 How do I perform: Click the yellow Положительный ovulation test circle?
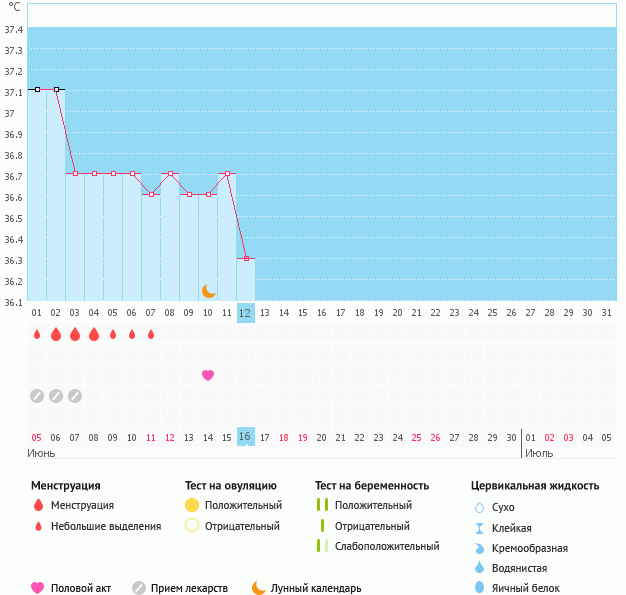click(192, 505)
